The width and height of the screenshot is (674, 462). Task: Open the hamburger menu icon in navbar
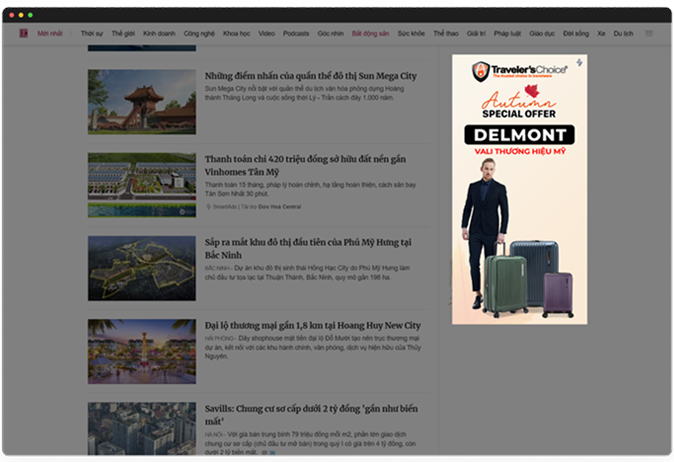[649, 33]
